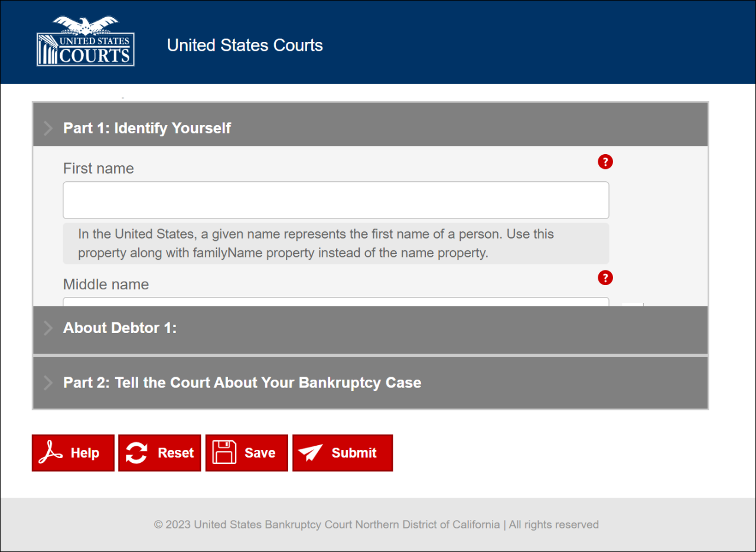
Task: Open the Middle name help question mark icon
Action: (605, 277)
